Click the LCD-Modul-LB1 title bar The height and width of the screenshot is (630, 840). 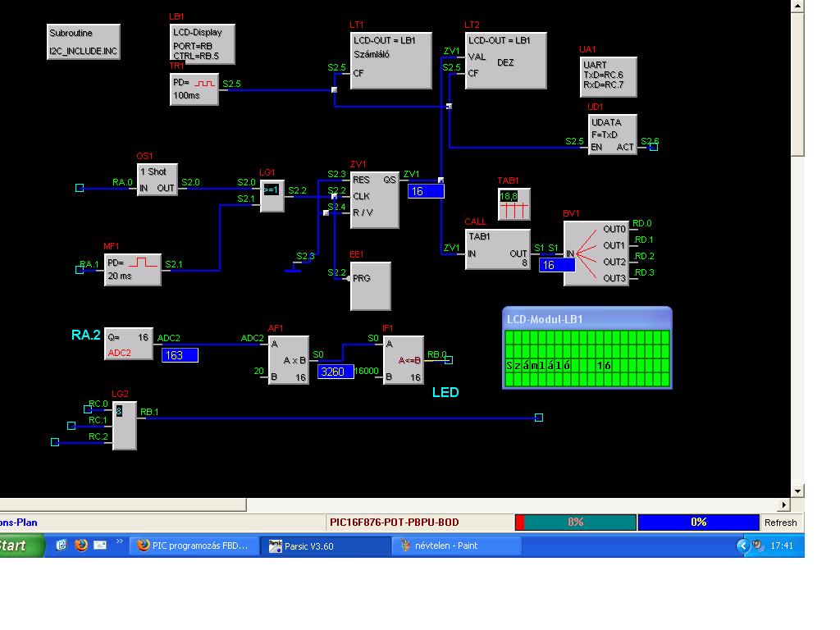587,319
